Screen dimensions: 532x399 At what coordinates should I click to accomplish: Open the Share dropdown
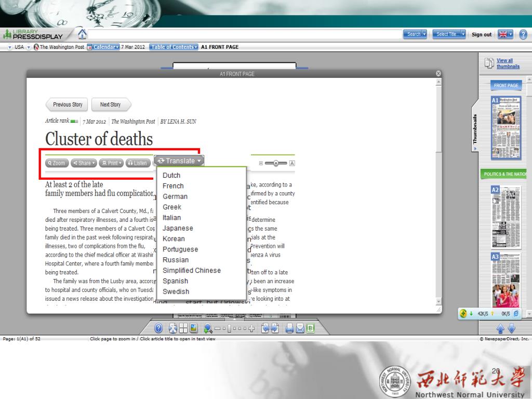(84, 163)
